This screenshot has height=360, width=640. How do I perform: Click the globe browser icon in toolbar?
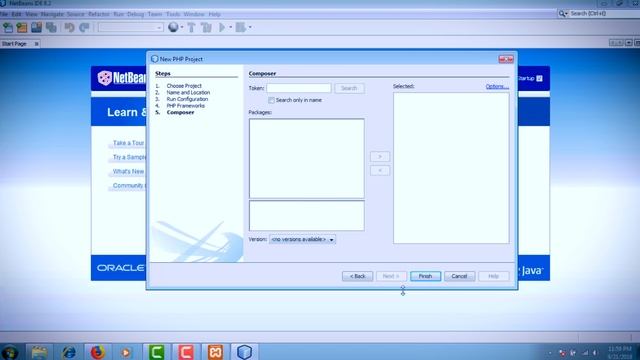coord(173,27)
